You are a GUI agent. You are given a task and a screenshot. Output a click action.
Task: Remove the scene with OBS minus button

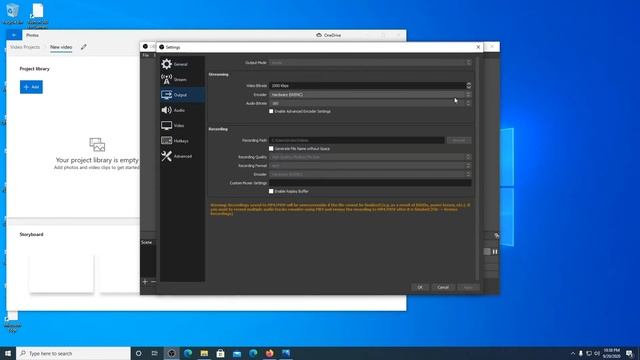point(153,282)
